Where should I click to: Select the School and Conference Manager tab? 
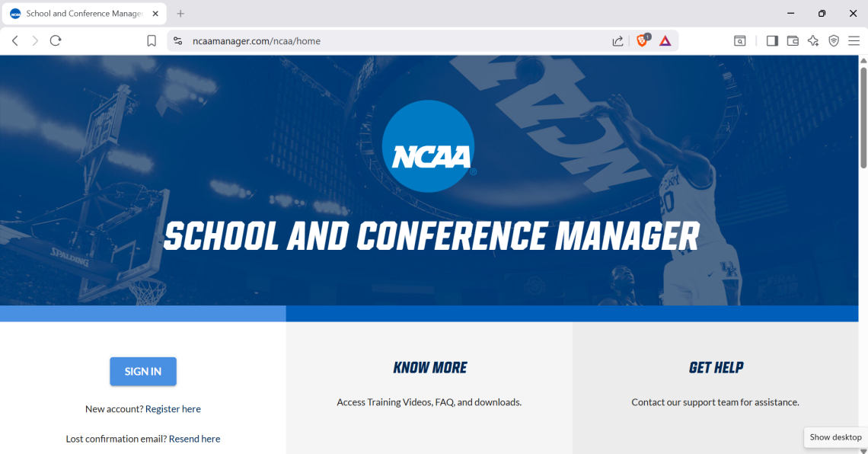[80, 14]
